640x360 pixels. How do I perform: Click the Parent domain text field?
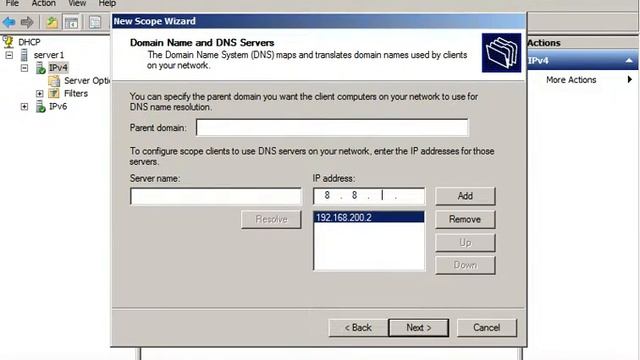(332, 127)
